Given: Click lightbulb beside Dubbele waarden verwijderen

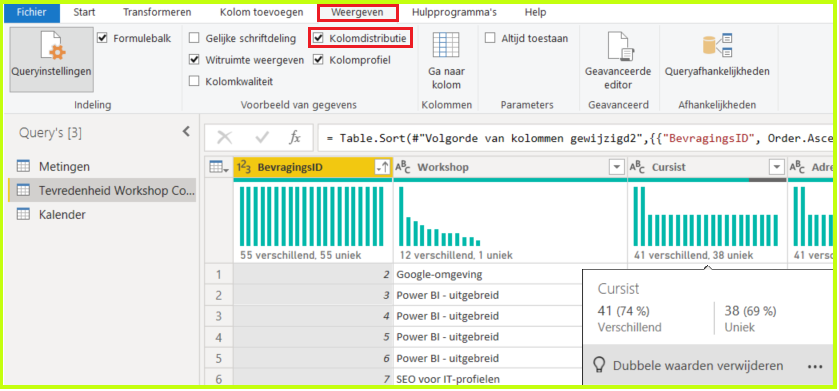Looking at the screenshot, I should (x=600, y=365).
